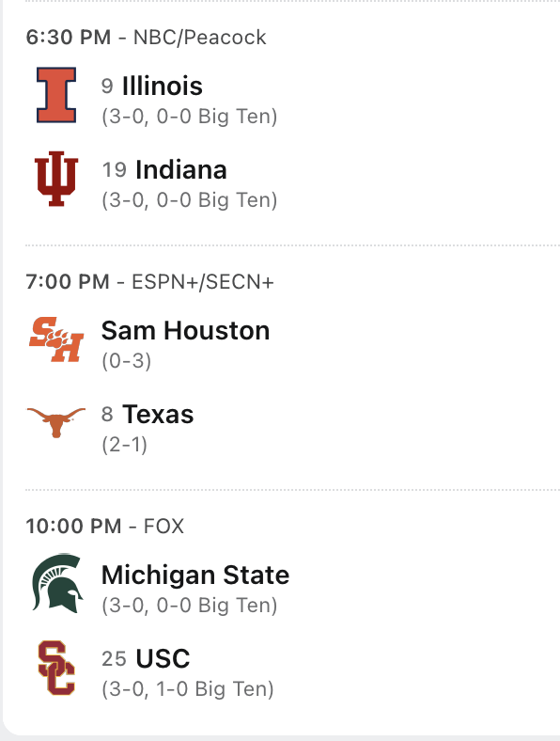Image resolution: width=560 pixels, height=741 pixels.
Task: Click the number 19 ranking beside Indiana
Action: click(115, 170)
